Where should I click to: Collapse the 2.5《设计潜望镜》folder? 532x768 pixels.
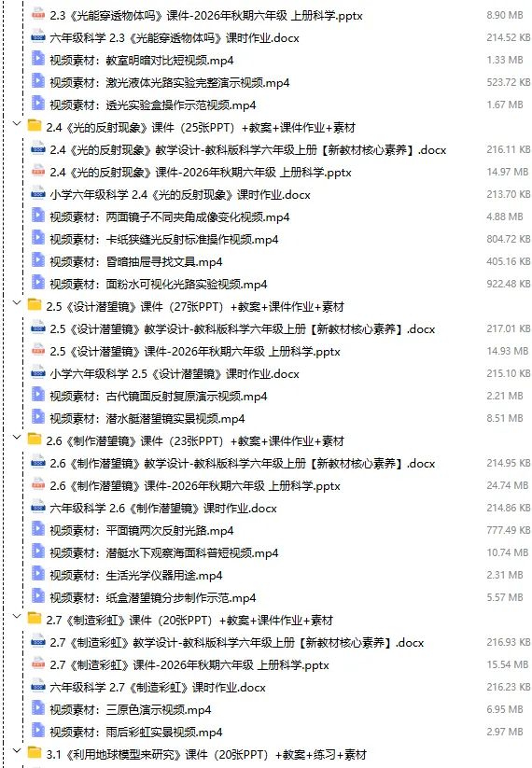[x=16, y=303]
